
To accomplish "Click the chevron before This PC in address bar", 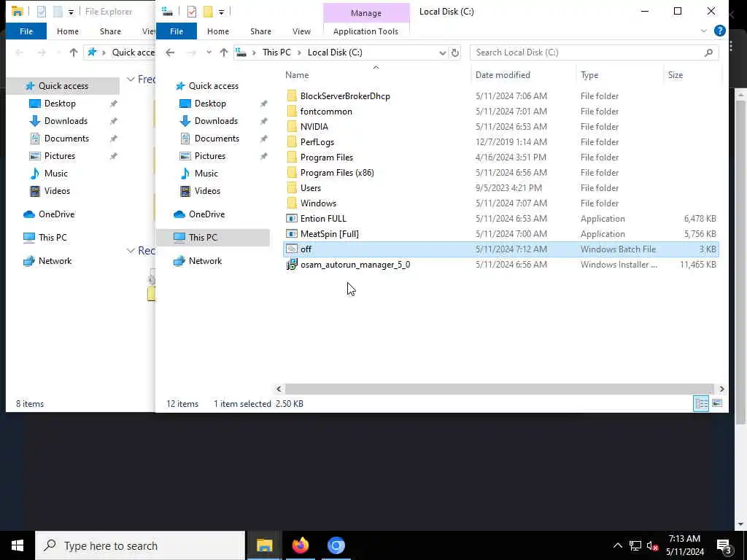I will coord(254,52).
